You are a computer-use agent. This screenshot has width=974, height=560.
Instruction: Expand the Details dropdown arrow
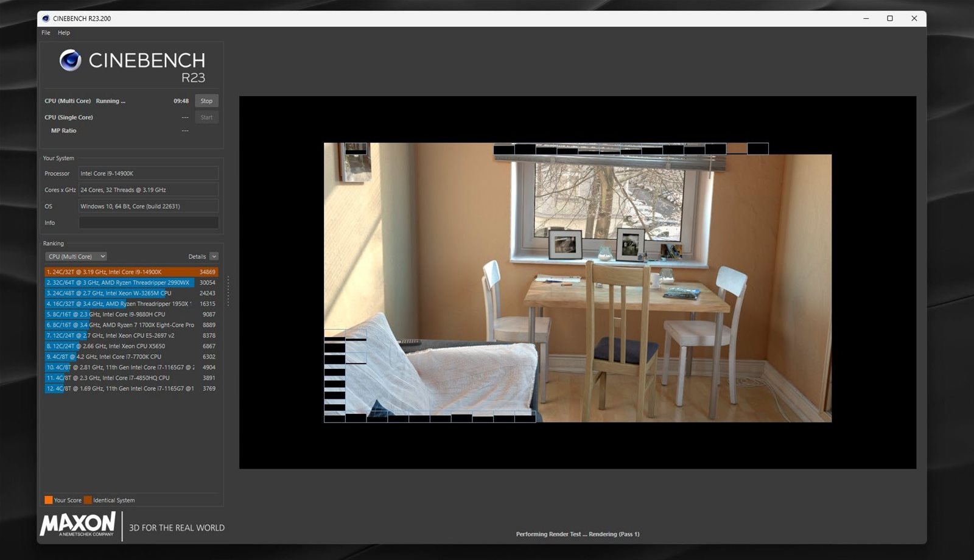tap(214, 256)
